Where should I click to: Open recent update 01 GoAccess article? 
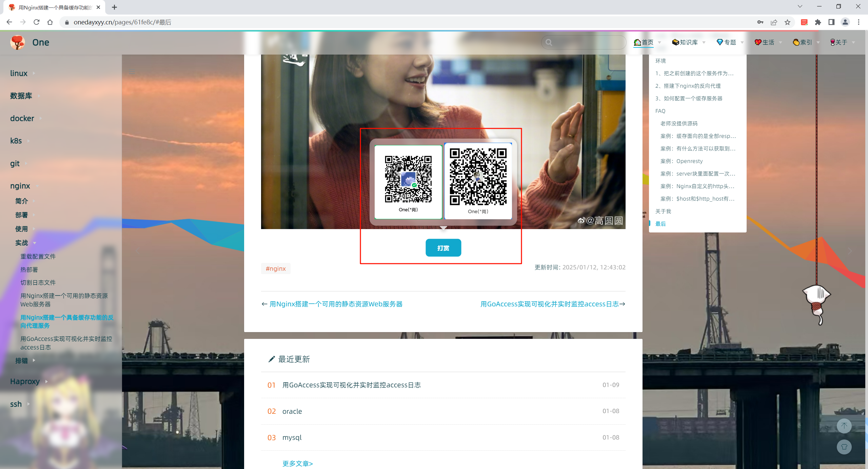tap(352, 385)
